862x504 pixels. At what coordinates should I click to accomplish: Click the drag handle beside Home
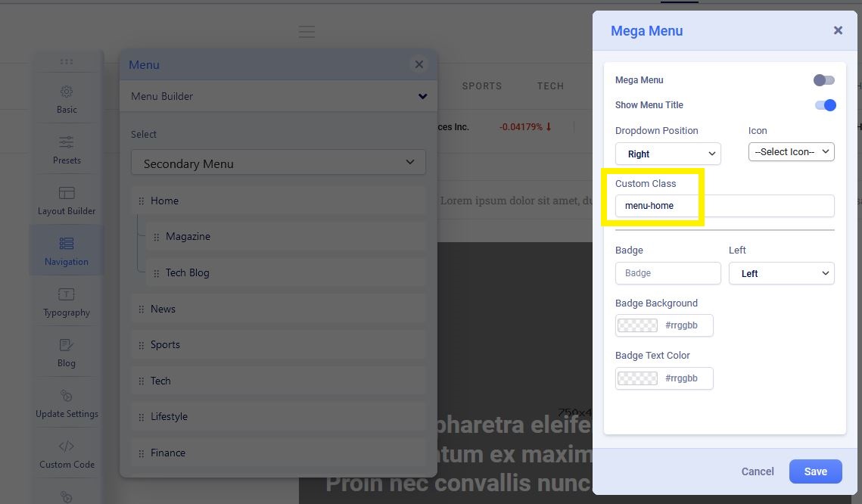142,201
